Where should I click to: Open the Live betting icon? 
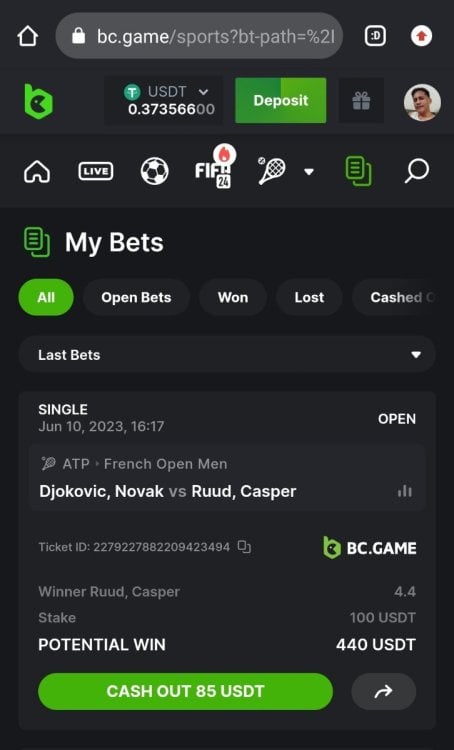(x=96, y=171)
